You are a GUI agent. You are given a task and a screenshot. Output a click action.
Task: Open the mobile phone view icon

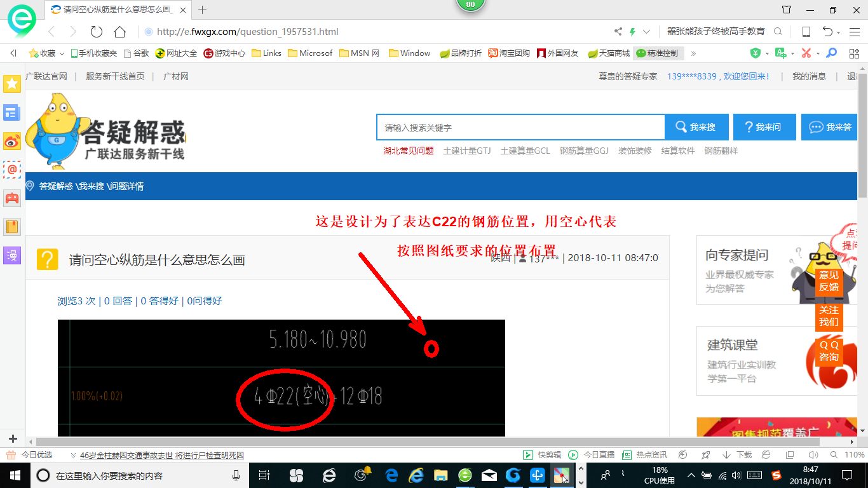click(806, 32)
